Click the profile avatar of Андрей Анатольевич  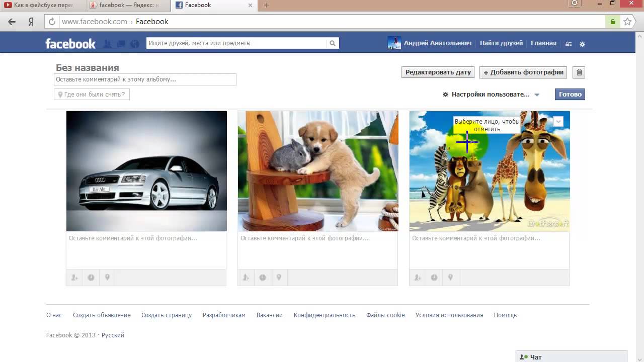(394, 43)
